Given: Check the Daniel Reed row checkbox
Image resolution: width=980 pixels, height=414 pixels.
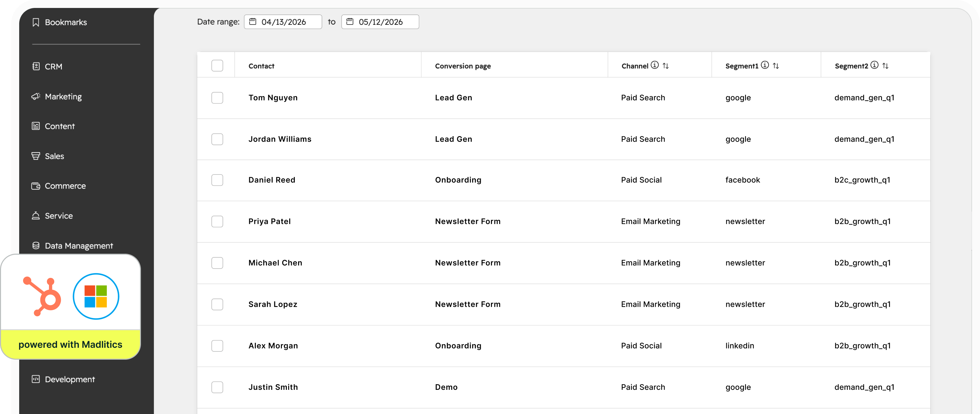Looking at the screenshot, I should coord(217,180).
